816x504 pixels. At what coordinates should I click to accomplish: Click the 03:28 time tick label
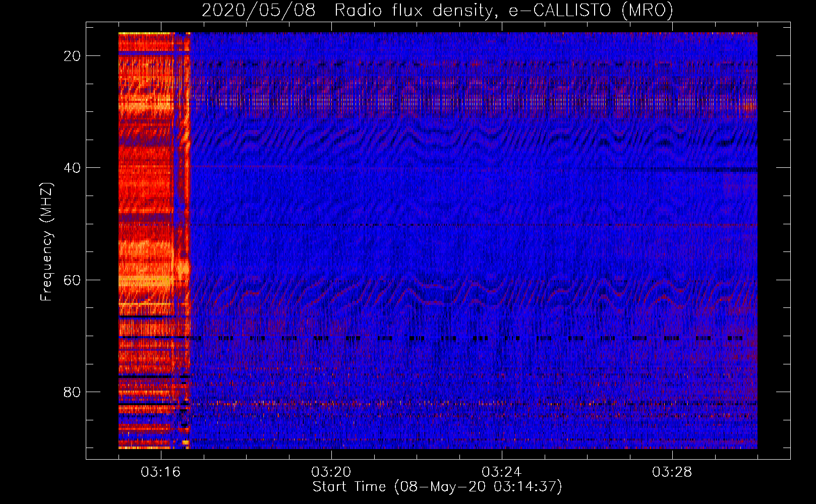coord(672,472)
